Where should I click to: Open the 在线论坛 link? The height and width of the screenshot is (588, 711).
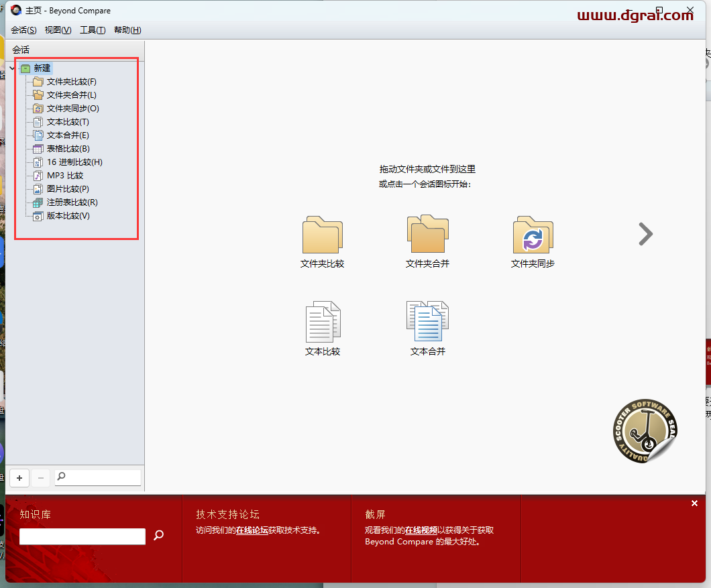coord(252,530)
